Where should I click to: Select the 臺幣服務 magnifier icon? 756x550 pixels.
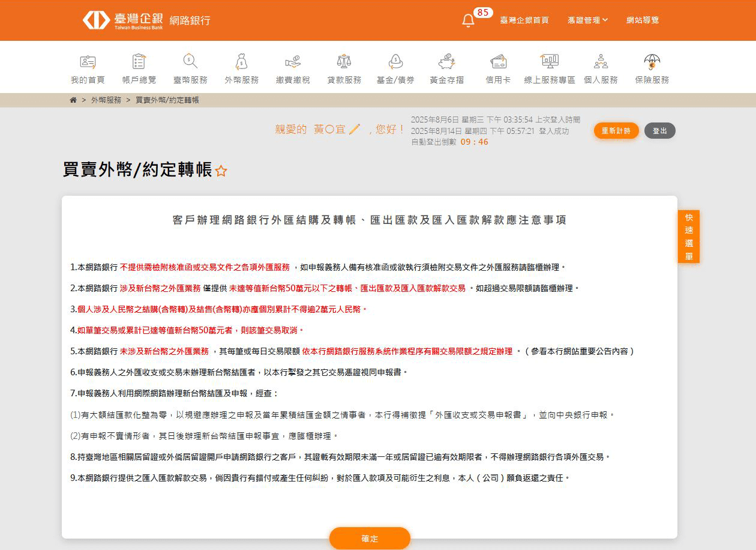(190, 61)
